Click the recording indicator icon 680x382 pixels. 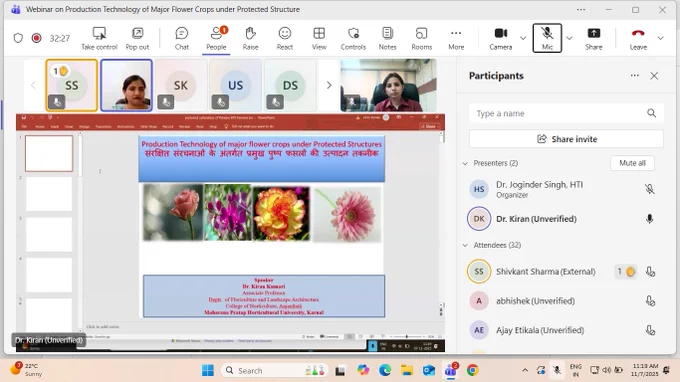click(36, 38)
